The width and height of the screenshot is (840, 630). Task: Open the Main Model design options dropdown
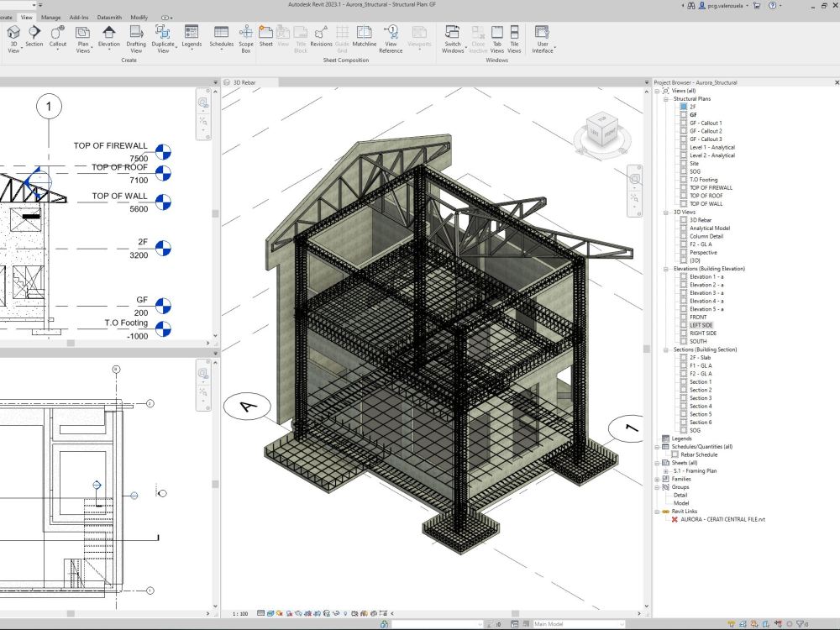[x=579, y=624]
